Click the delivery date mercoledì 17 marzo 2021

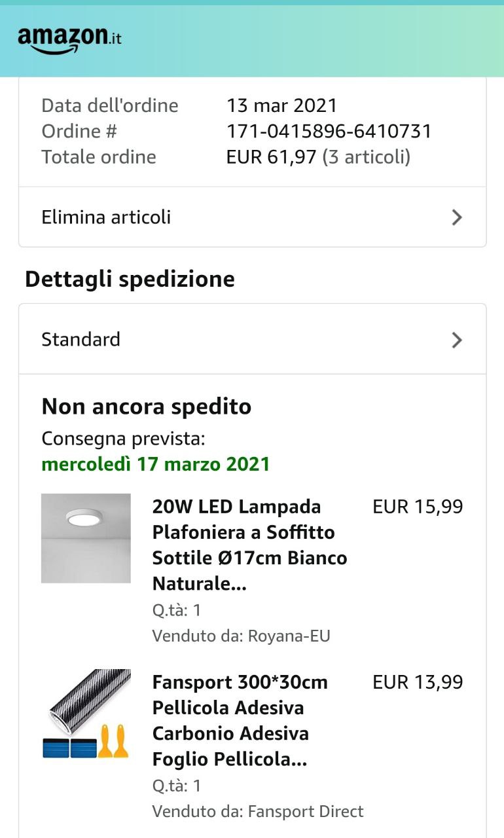point(156,464)
